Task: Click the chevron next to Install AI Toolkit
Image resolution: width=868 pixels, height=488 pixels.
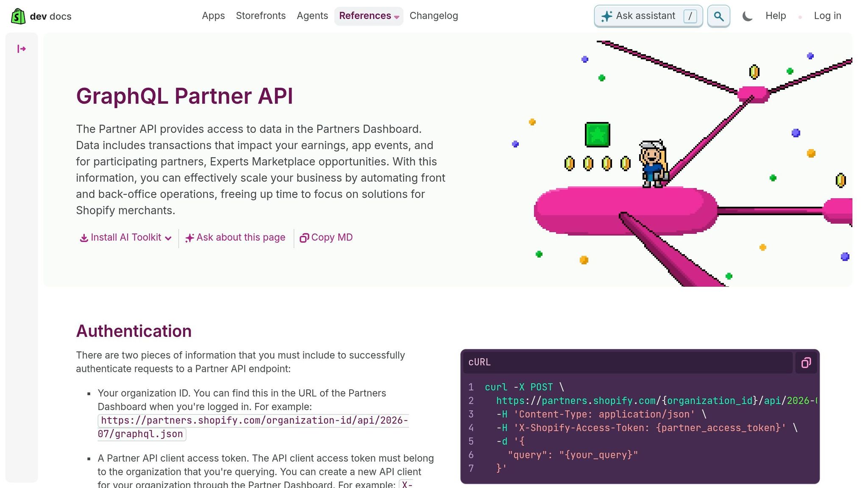Action: (168, 238)
